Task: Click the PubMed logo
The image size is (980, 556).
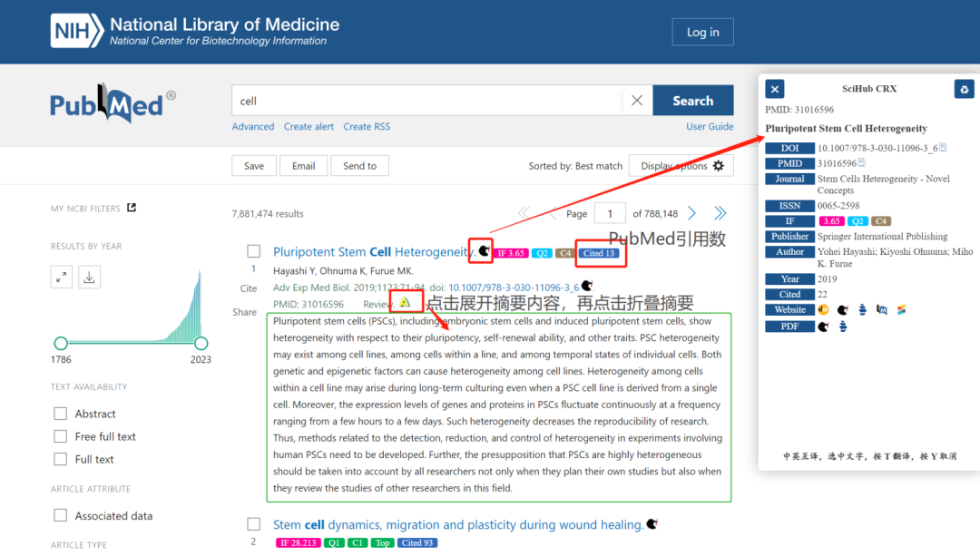Action: coord(113,103)
